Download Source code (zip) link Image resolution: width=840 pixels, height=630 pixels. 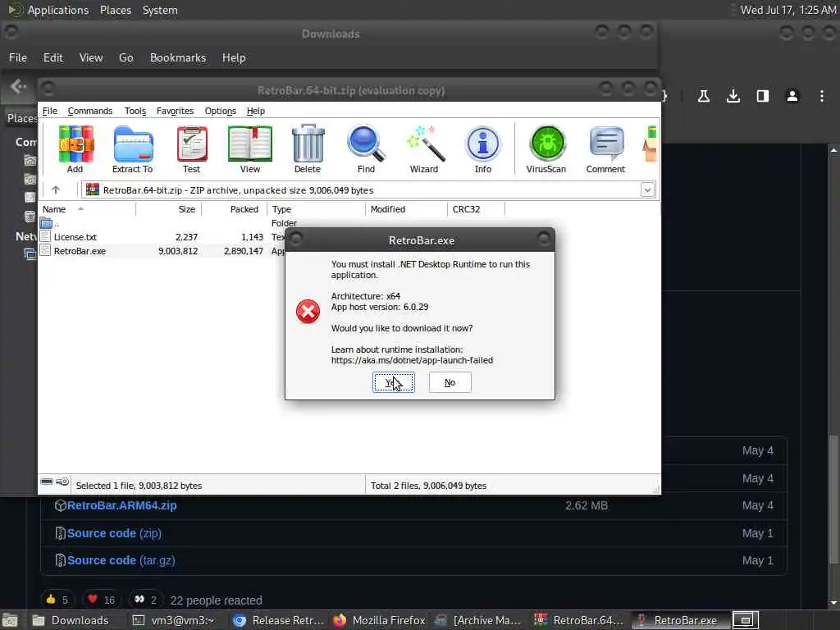click(114, 533)
